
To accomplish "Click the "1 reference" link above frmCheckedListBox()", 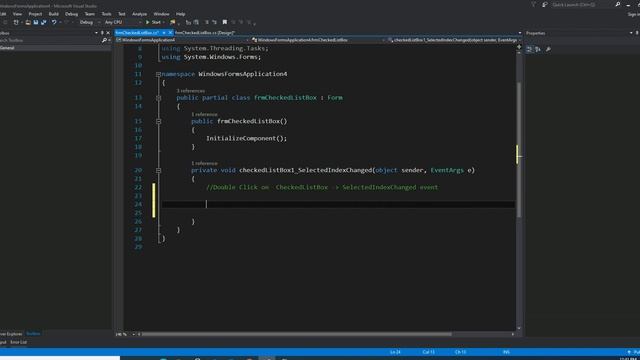I will coord(204,115).
